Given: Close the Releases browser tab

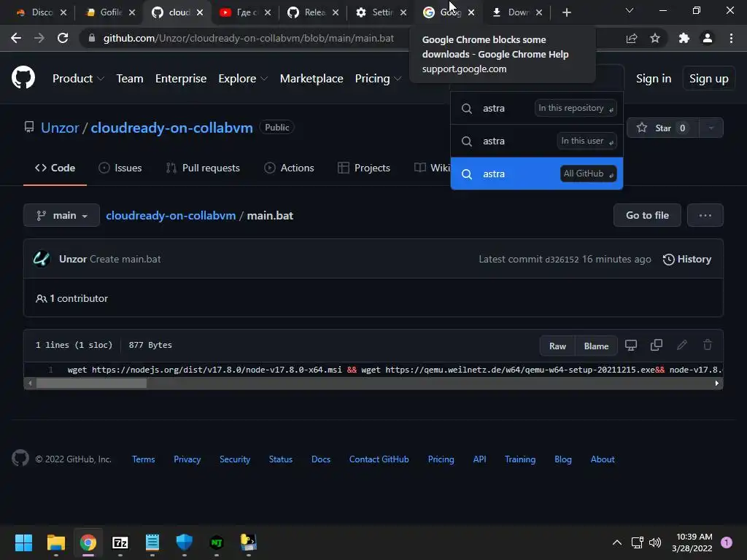Looking at the screenshot, I should pyautogui.click(x=336, y=12).
